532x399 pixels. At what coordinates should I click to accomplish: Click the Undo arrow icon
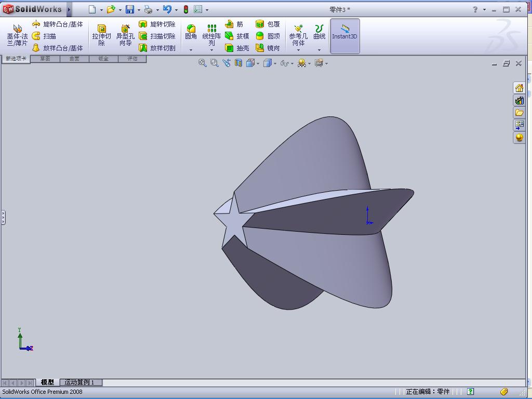pos(167,9)
